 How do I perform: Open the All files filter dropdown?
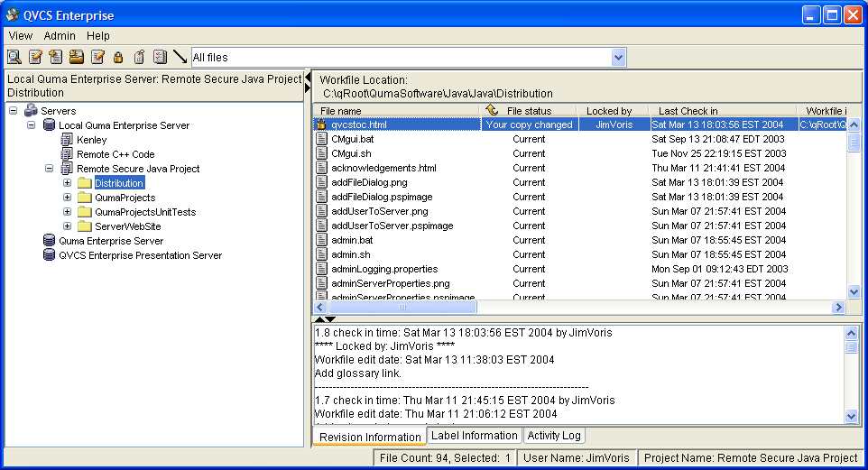click(618, 57)
